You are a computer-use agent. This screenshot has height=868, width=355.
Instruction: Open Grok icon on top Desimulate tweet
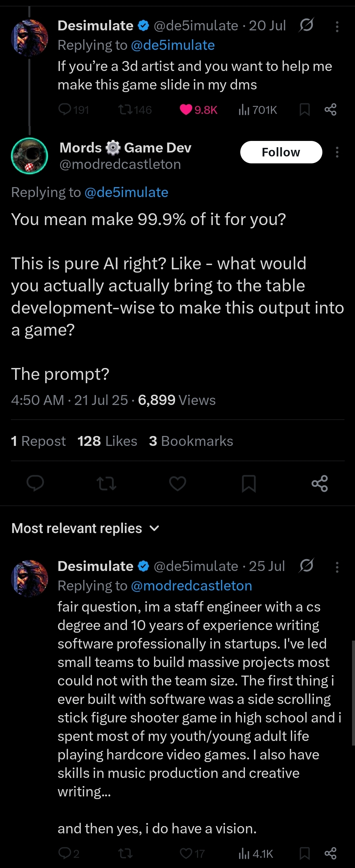[306, 25]
